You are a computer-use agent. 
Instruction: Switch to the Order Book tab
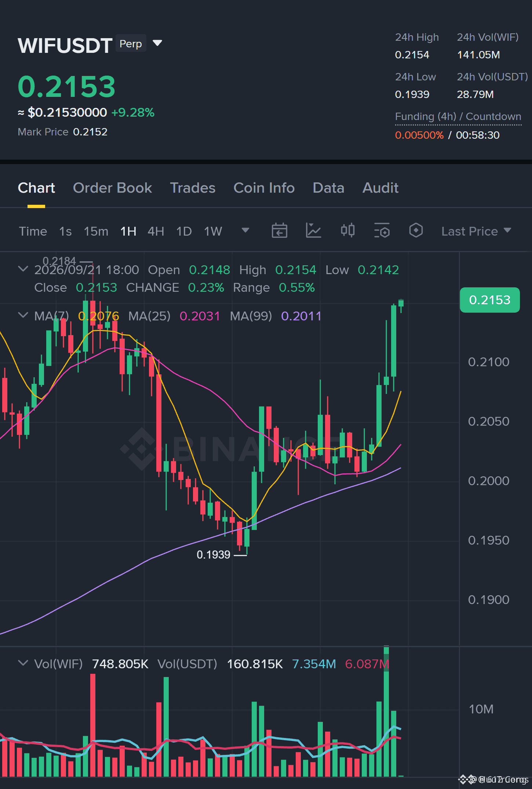(x=112, y=188)
